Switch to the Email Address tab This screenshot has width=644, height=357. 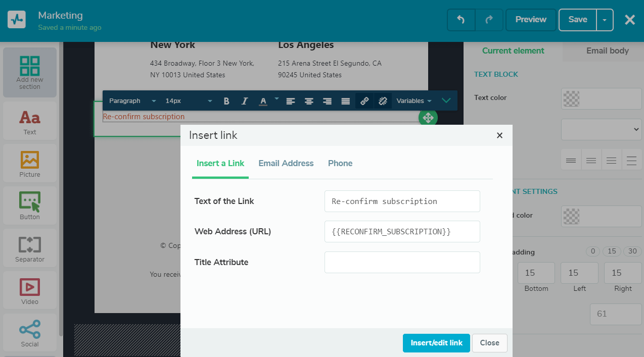point(286,163)
